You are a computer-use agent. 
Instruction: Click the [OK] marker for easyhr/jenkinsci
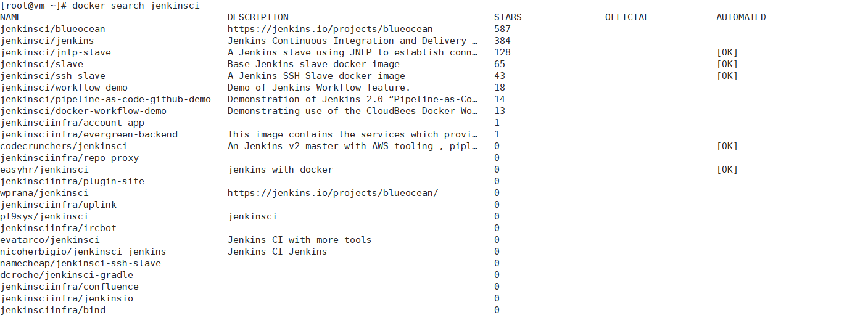pyautogui.click(x=727, y=170)
